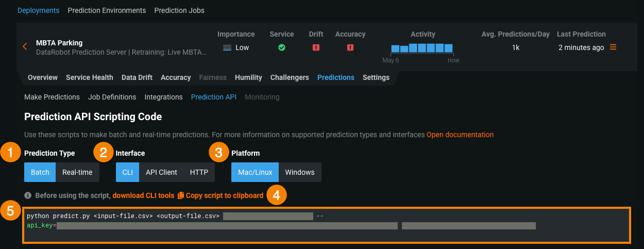Click the clipboard copy icon
This screenshot has height=249, width=644.
180,196
